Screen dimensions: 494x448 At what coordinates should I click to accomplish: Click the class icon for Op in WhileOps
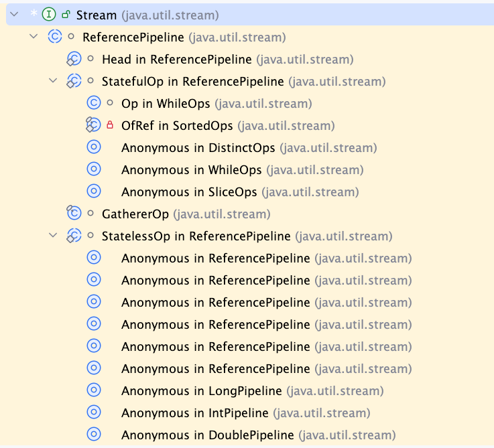point(94,103)
